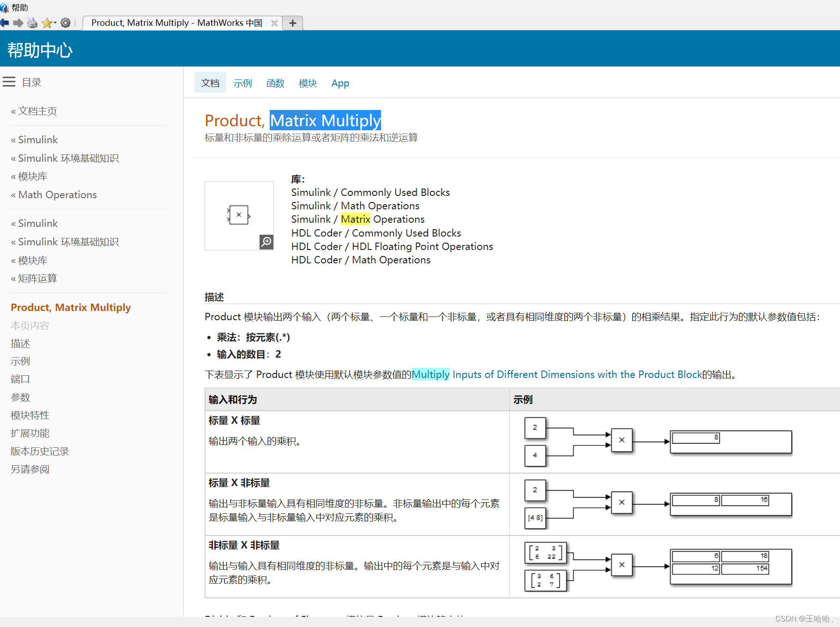Click the 标量 X 标量 row title
Image resolution: width=840 pixels, height=627 pixels.
[x=234, y=420]
